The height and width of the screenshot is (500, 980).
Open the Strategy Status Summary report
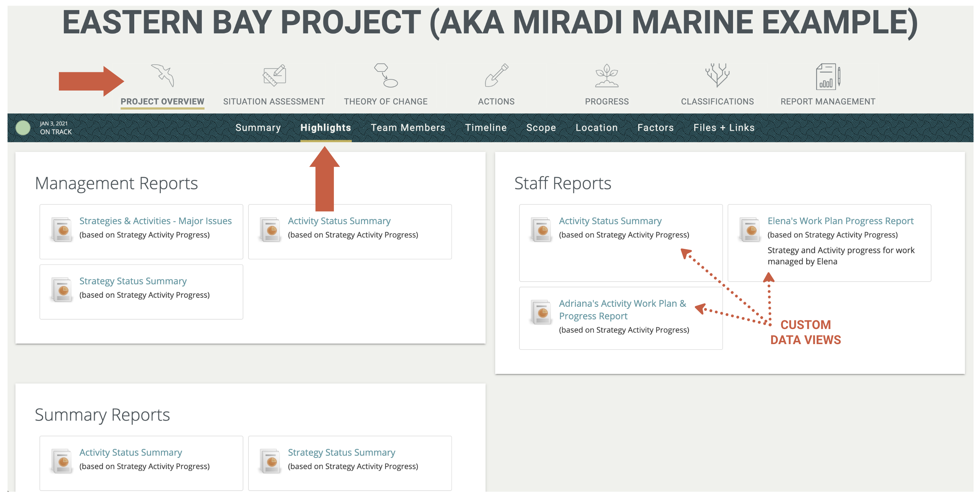click(x=133, y=281)
